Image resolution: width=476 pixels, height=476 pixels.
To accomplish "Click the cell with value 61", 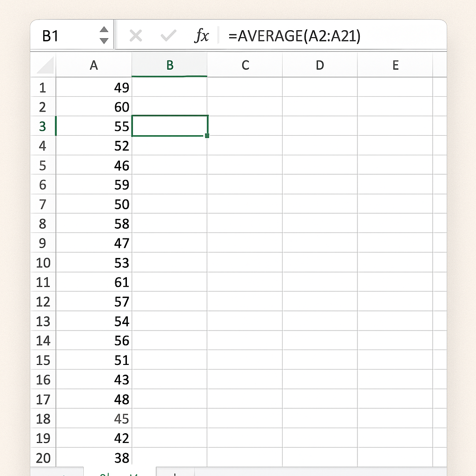I will point(94,282).
